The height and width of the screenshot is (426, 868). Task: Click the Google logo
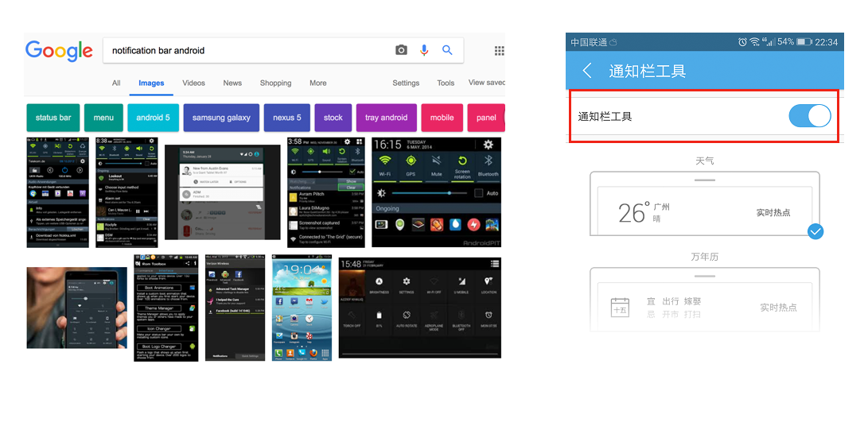pos(59,51)
